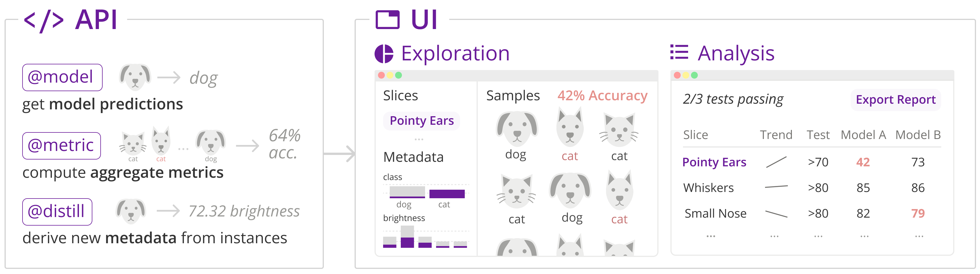Click the Pointy Ears trend line icon
The image size is (980, 274).
pos(776,162)
